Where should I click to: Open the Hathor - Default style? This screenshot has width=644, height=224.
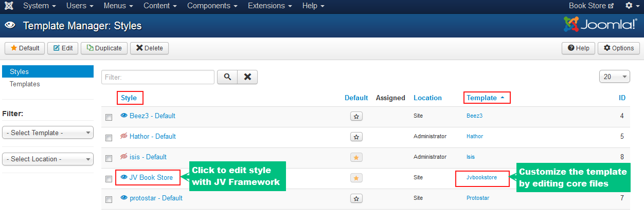153,136
